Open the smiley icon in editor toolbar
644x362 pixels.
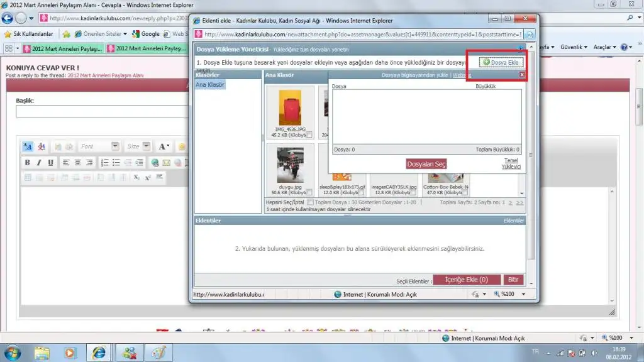click(182, 146)
